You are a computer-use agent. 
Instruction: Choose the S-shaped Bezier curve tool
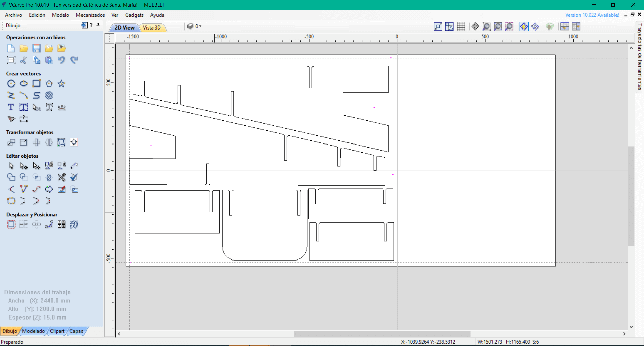36,95
